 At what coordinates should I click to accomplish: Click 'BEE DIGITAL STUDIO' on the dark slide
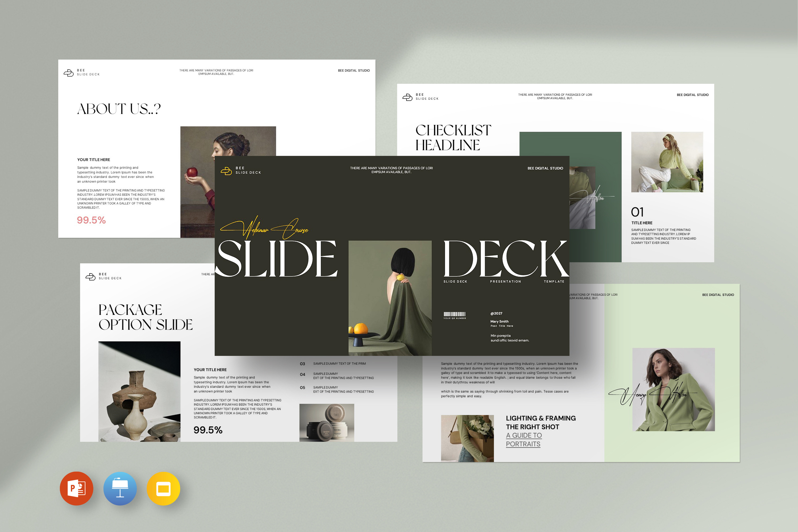click(x=545, y=168)
